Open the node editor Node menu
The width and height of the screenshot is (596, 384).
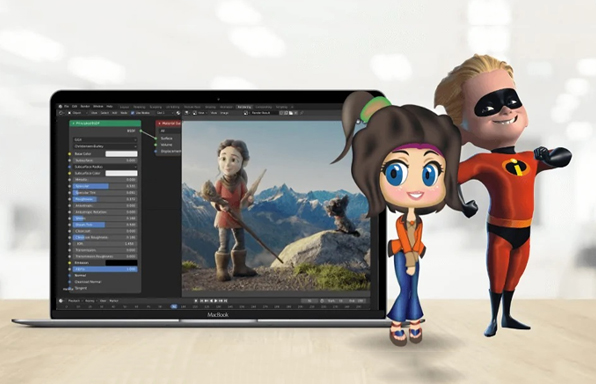click(124, 113)
